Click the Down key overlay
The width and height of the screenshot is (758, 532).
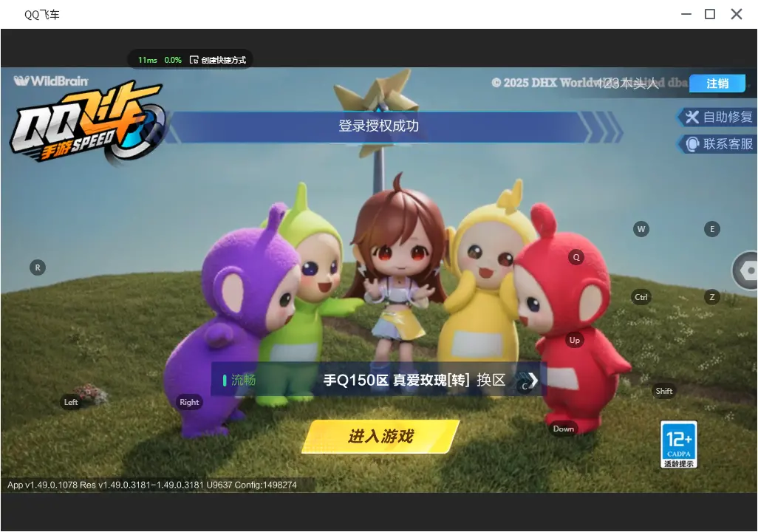click(563, 429)
